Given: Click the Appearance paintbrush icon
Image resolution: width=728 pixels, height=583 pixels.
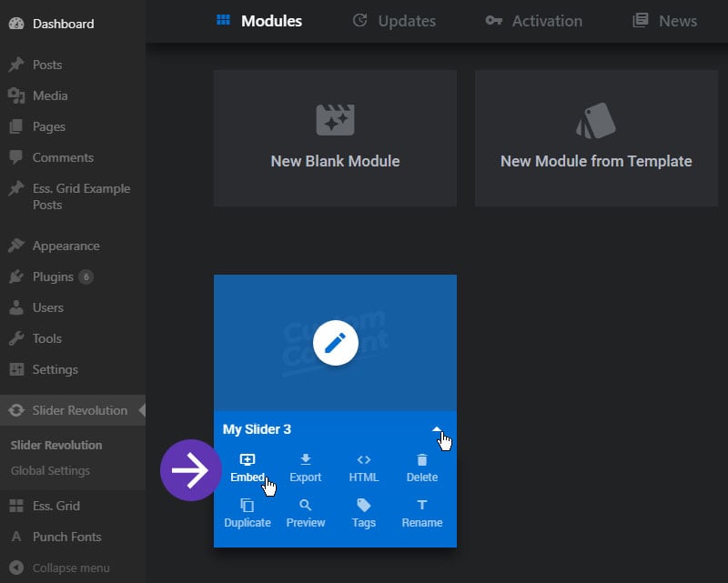Looking at the screenshot, I should (x=16, y=246).
